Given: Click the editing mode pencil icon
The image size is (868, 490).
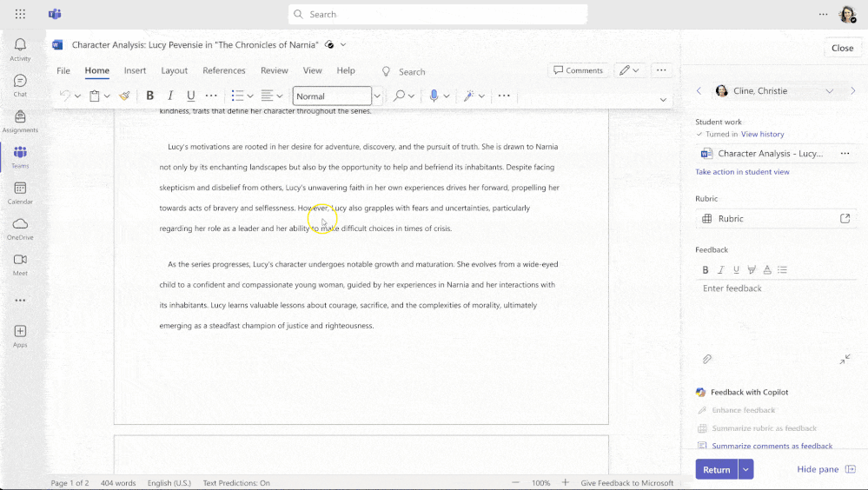Looking at the screenshot, I should click(625, 70).
